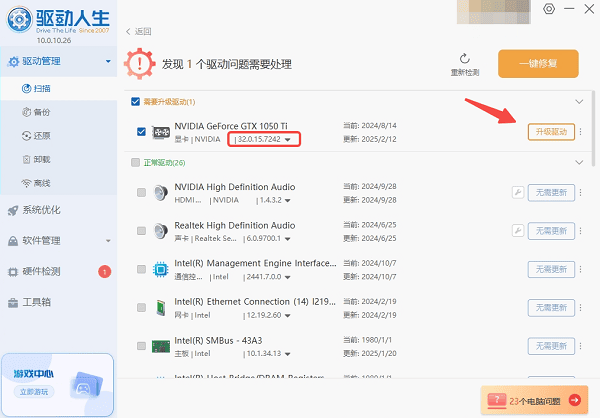Click the red hardware detection notification badge

104,271
